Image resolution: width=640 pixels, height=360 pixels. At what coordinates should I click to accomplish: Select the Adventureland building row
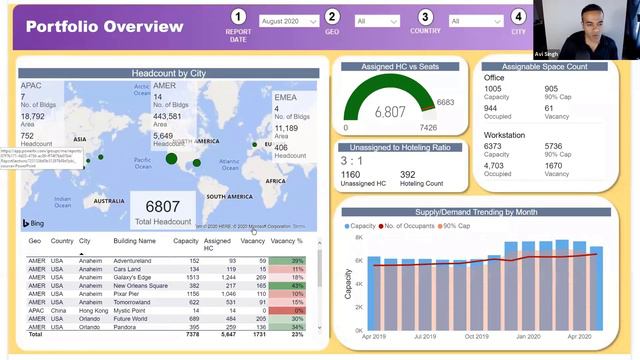(x=166, y=261)
